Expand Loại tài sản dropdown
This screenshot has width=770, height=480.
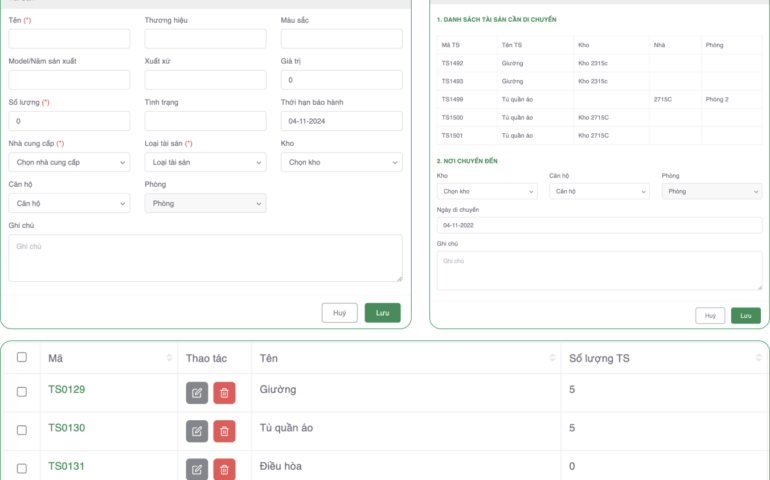tap(205, 162)
